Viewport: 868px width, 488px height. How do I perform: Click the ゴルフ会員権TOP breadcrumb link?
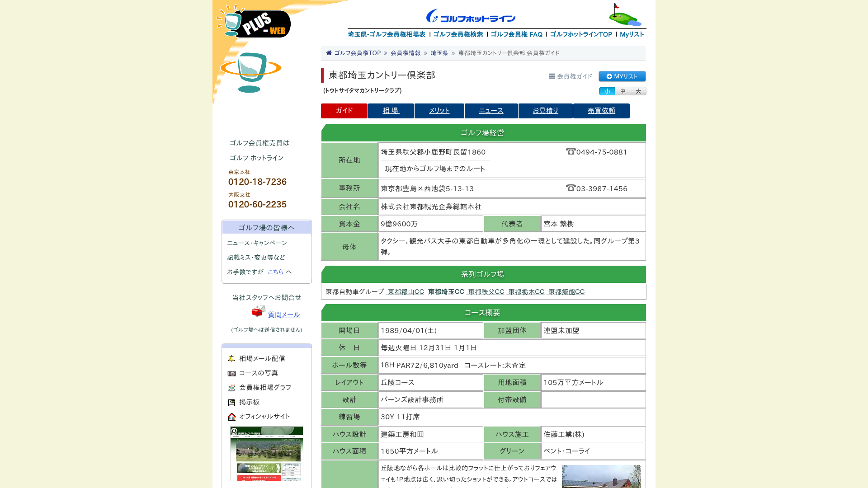357,53
